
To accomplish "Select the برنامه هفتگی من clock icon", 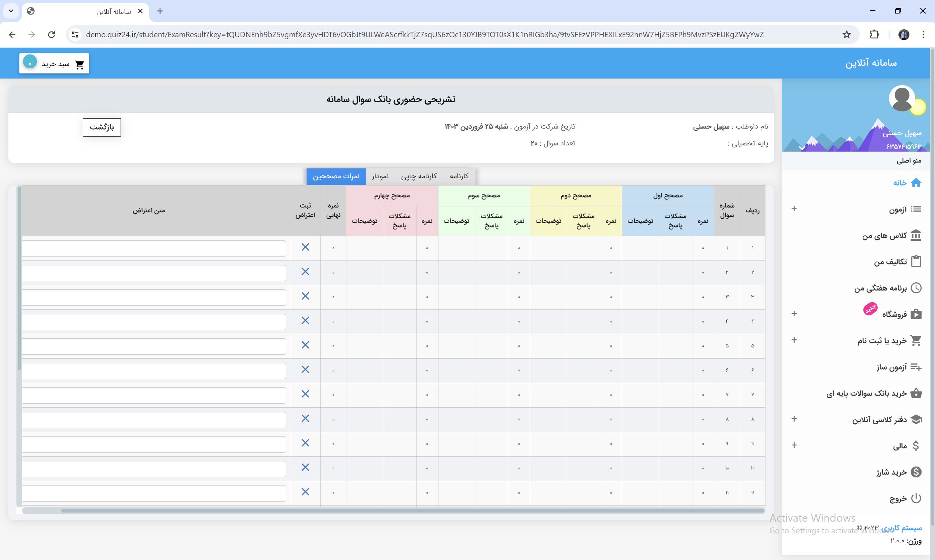I will pyautogui.click(x=916, y=288).
